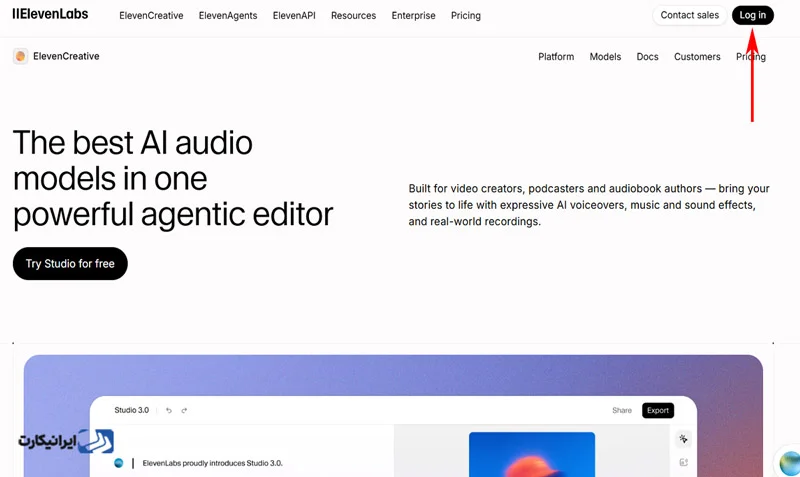
Task: Click the undo arrow in Studio 3.0
Action: 169,411
